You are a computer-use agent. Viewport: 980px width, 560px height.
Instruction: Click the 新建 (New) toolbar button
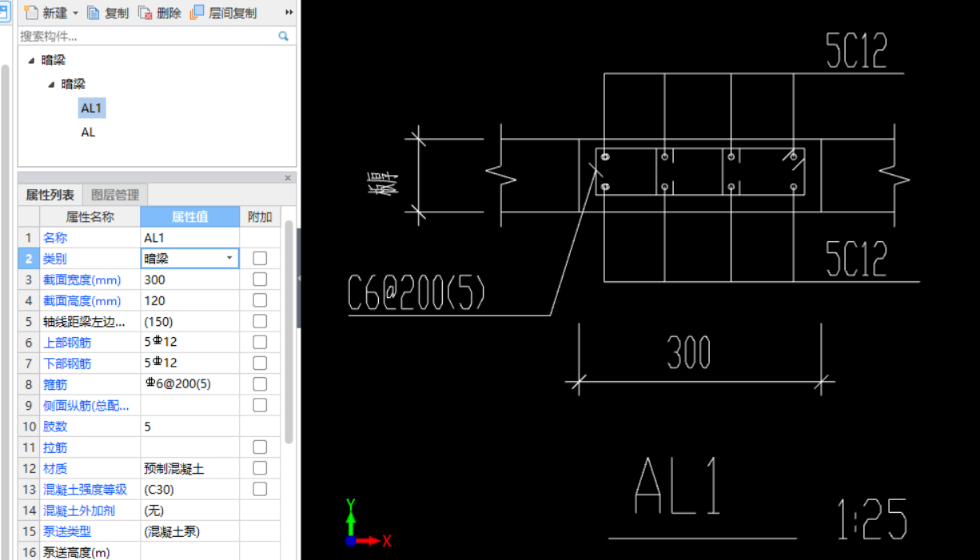click(46, 13)
